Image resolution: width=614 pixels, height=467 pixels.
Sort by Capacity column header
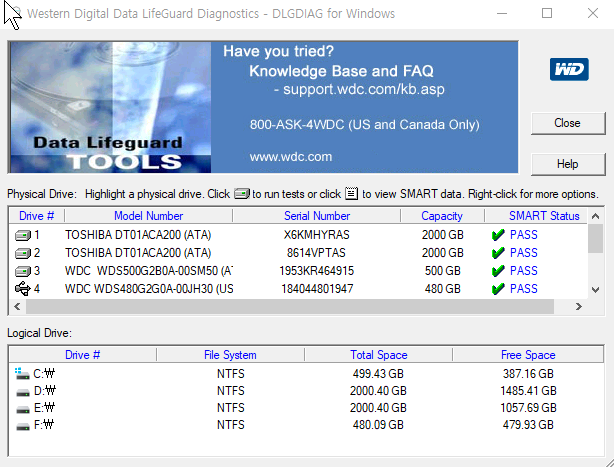[x=442, y=216]
